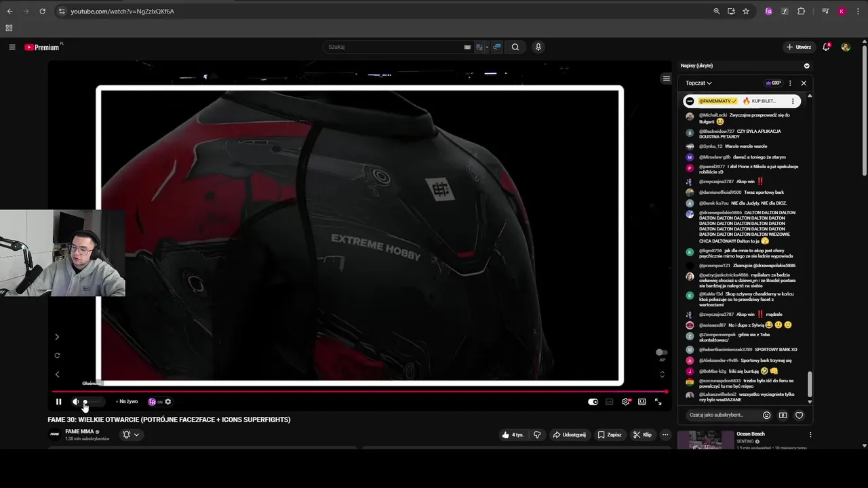Start voice search with microphone

pyautogui.click(x=538, y=47)
